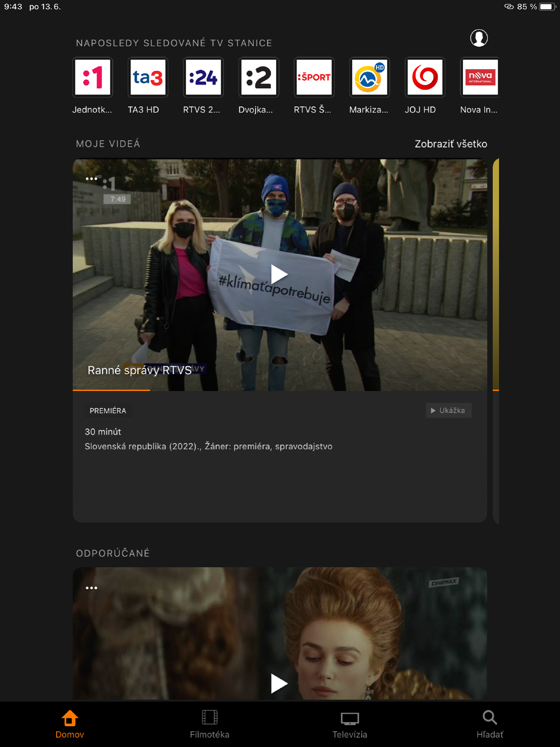
Task: Click the 9:43 clock in status bar
Action: 13,7
